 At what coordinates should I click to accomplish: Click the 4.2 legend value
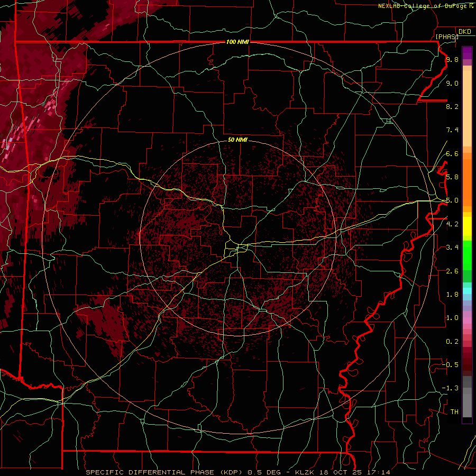coord(452,224)
